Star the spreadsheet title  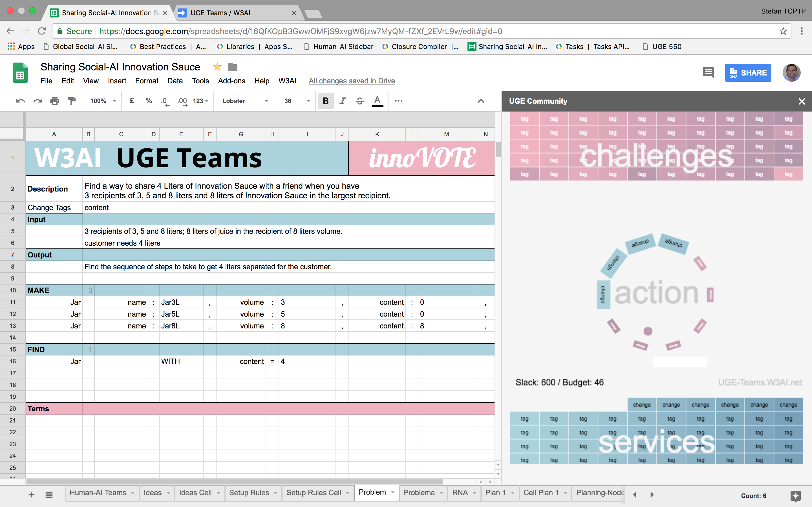[x=217, y=67]
